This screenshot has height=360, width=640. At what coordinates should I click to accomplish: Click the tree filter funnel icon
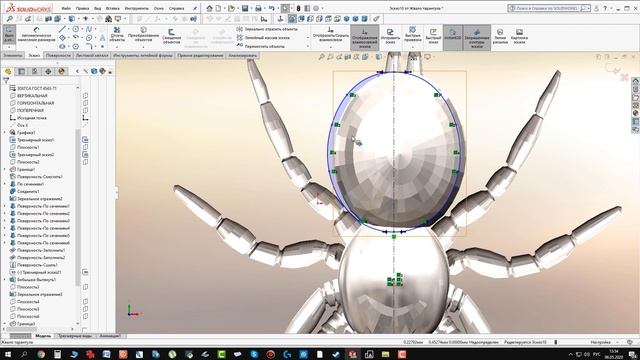coord(6,81)
